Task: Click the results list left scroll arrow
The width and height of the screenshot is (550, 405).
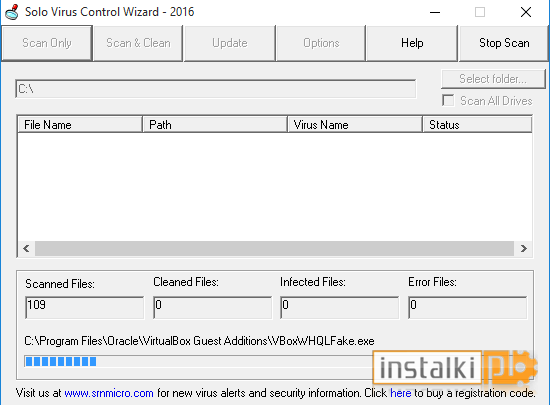Action: [x=26, y=249]
